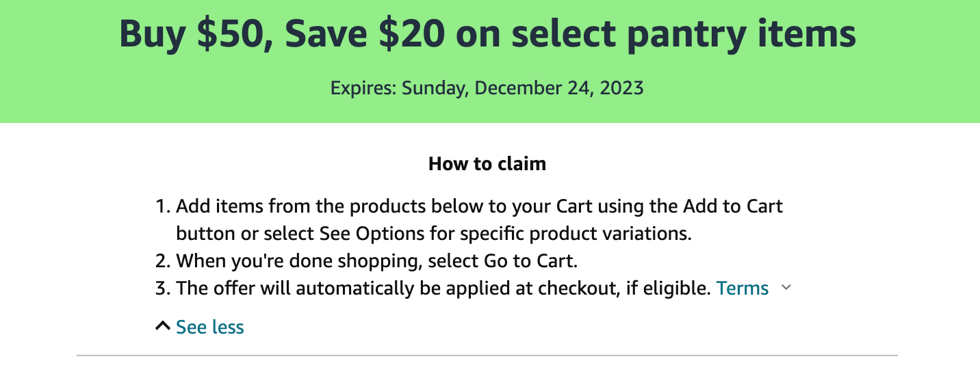
Task: Expand the chevron beside Terms
Action: (786, 288)
